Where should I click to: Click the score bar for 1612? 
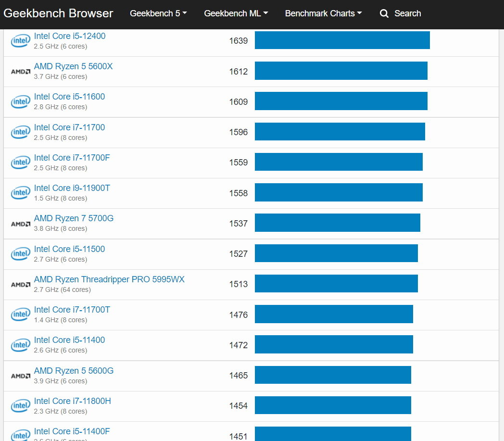pos(341,71)
